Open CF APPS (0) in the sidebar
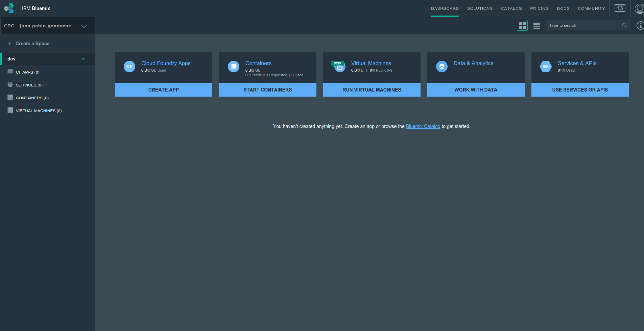Image resolution: width=644 pixels, height=331 pixels. 28,72
